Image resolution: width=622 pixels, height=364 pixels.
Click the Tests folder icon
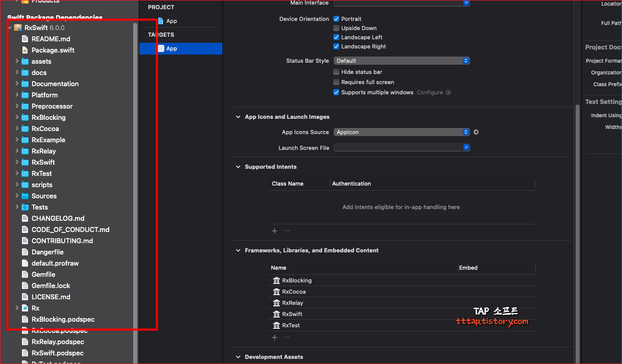click(x=25, y=207)
